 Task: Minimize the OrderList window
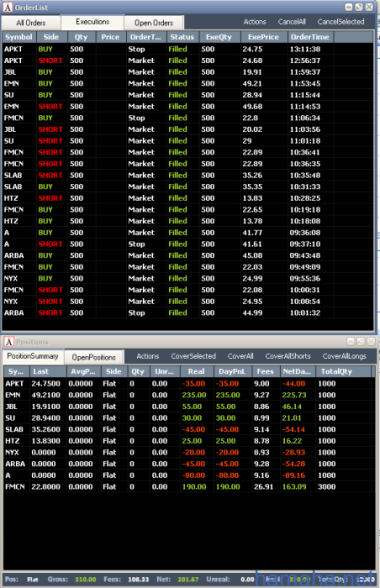coord(349,7)
